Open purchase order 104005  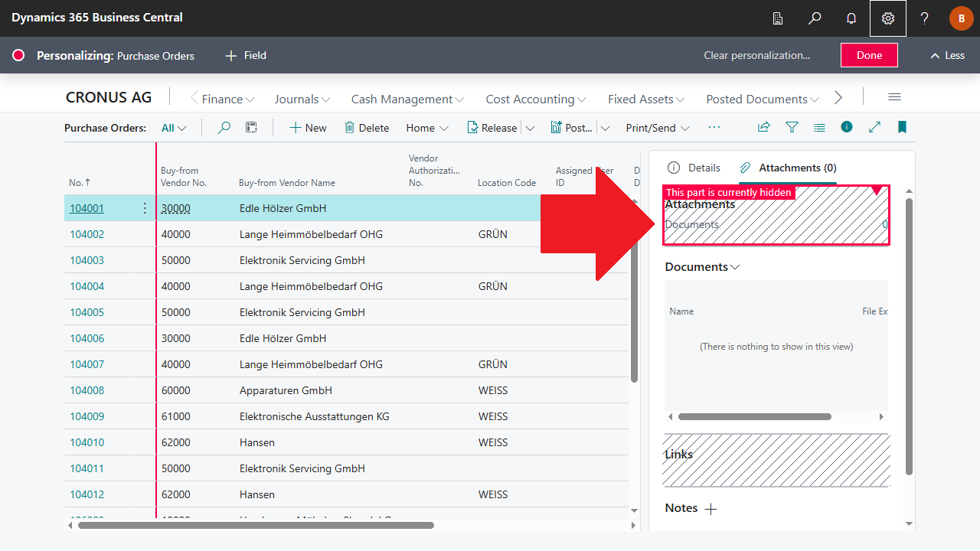click(87, 312)
